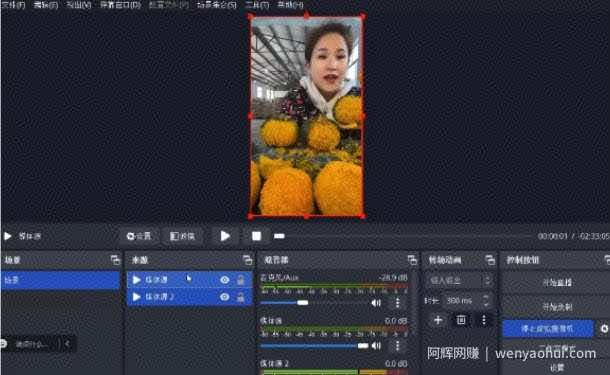This screenshot has width=610, height=375.
Task: Open 媒体源 mixer three-dot options menu
Action: click(x=397, y=345)
